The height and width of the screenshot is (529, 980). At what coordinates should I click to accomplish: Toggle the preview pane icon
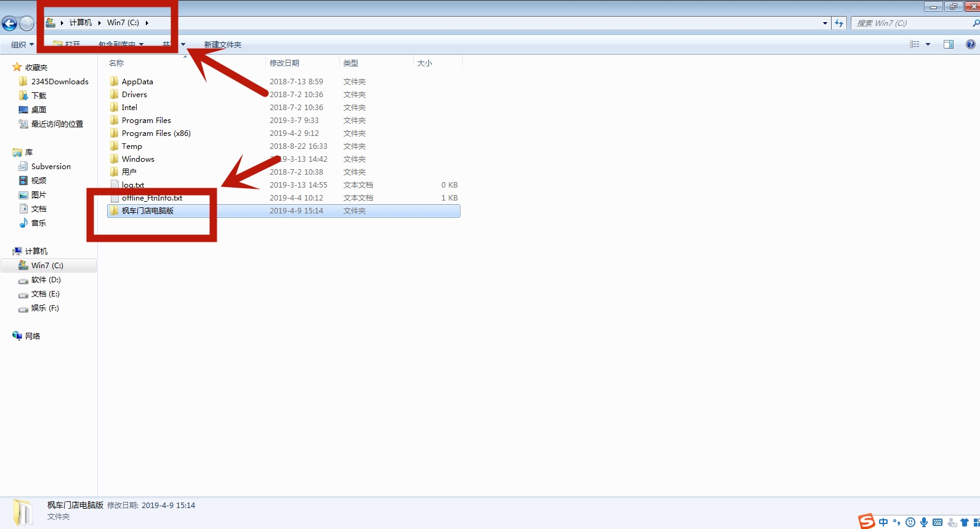click(949, 44)
